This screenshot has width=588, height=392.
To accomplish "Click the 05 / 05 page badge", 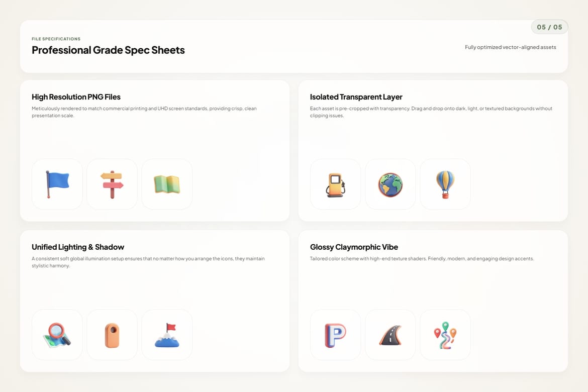I will click(x=549, y=27).
